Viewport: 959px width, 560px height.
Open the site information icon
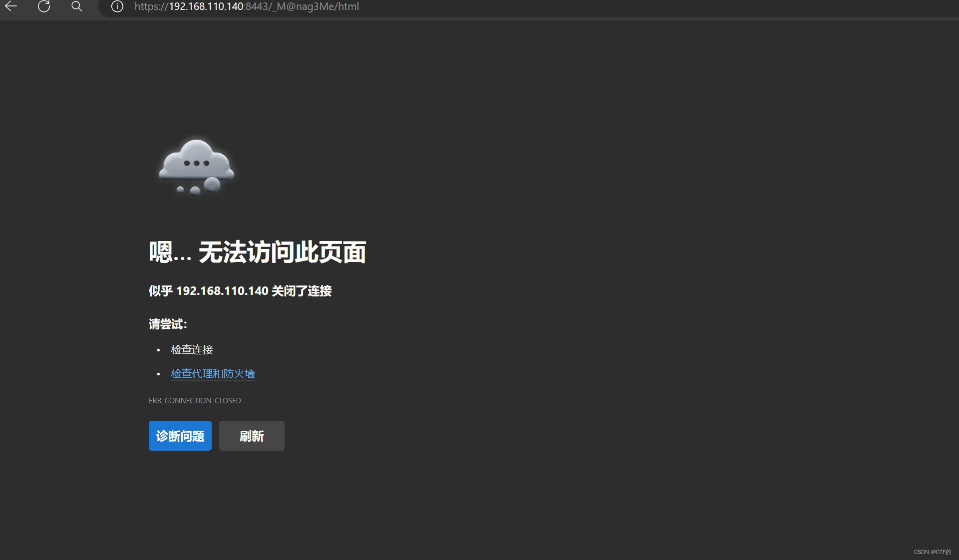[117, 6]
